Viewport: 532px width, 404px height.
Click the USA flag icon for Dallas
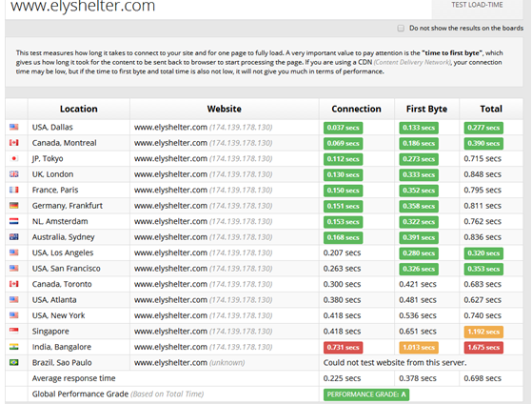14,127
